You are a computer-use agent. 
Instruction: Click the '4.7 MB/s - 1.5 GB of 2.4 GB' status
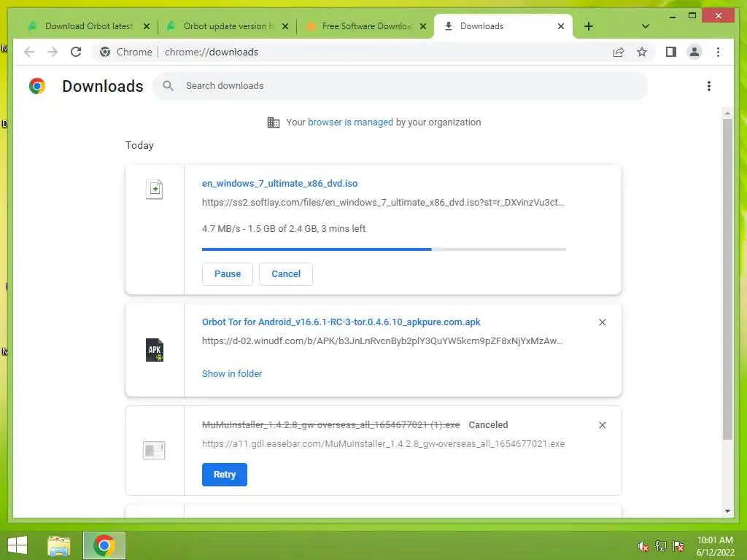pos(284,228)
